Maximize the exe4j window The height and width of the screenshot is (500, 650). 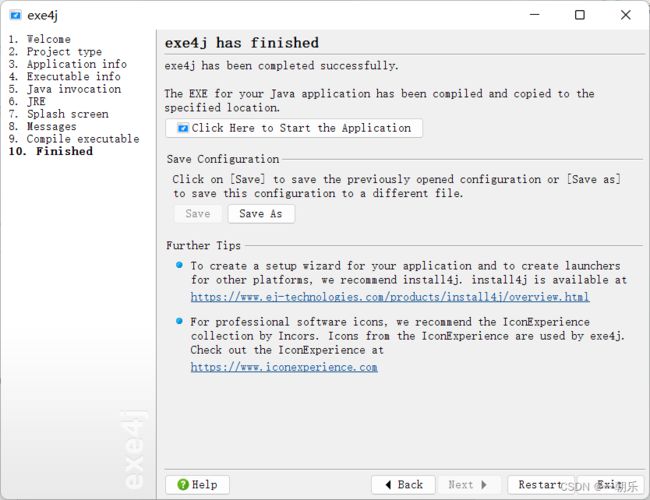[580, 15]
